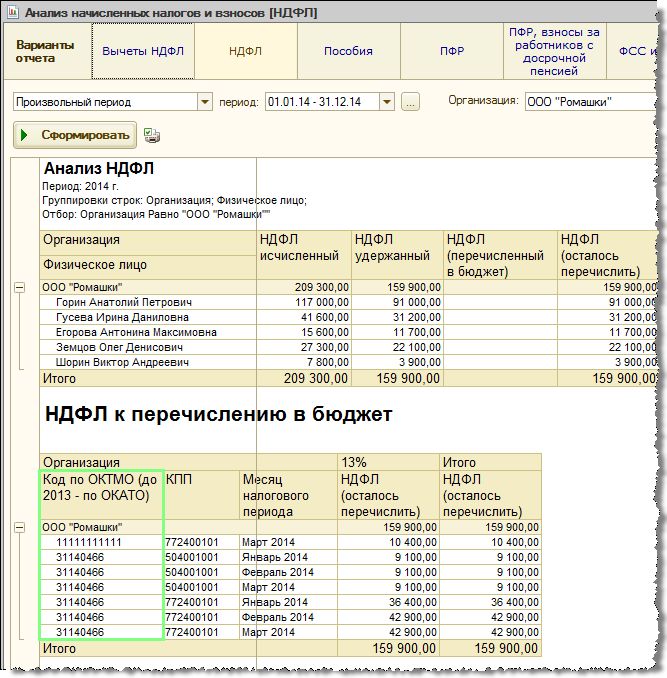Screen dimensions: 667x678
Task: Click the ellipsis button next to period
Action: coord(411,102)
